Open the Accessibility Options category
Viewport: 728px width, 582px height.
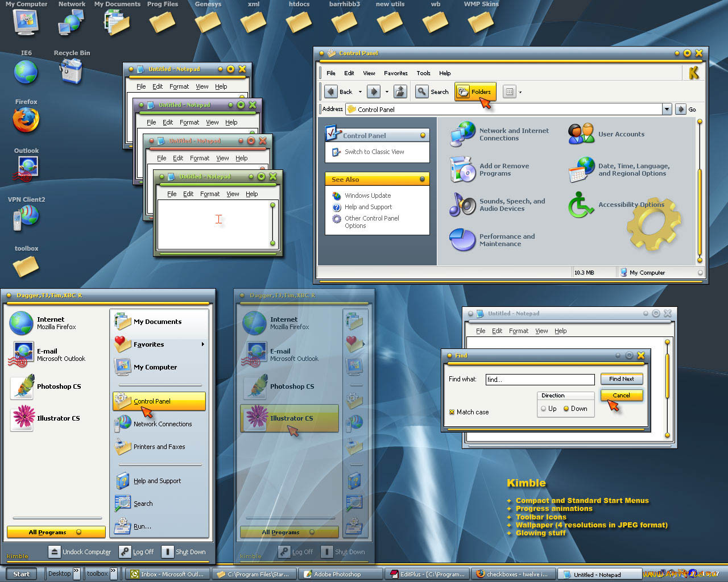pos(617,205)
